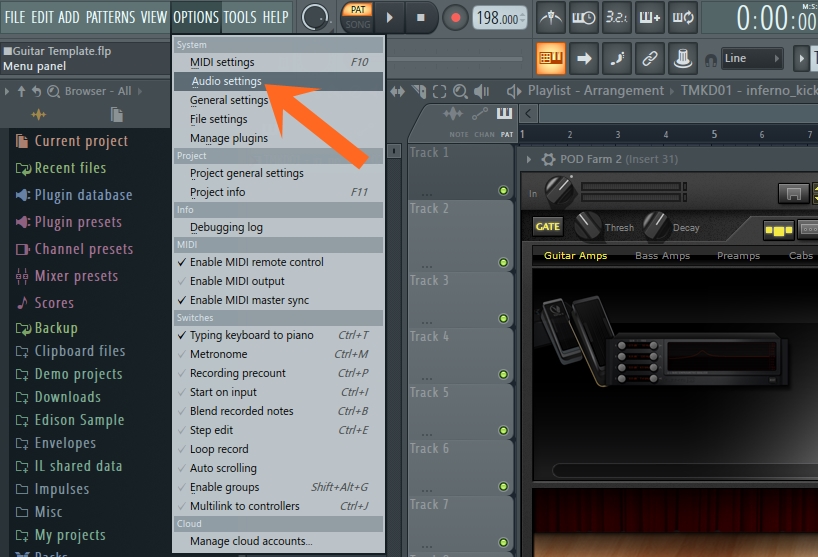Click the link chain icon in toolbar
Viewport: 818px width, 557px height.
650,58
